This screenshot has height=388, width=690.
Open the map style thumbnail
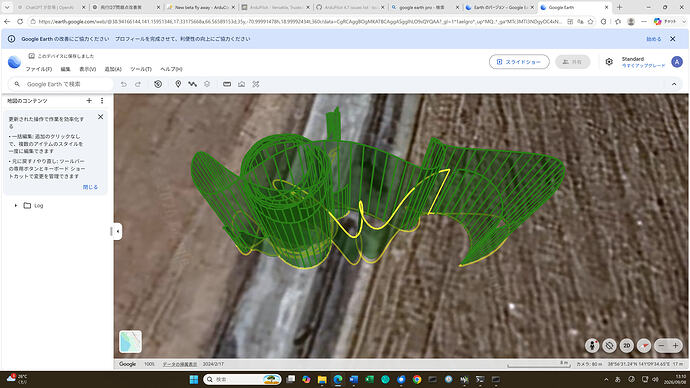130,341
